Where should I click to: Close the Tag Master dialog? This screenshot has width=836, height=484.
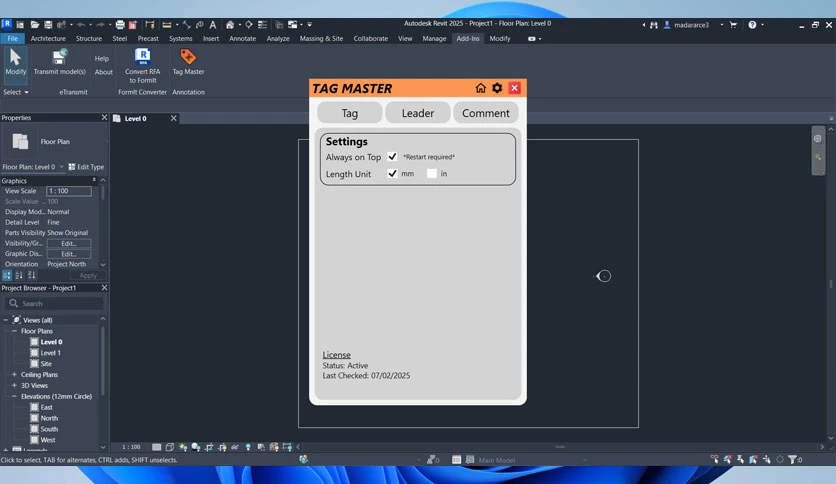click(x=515, y=88)
